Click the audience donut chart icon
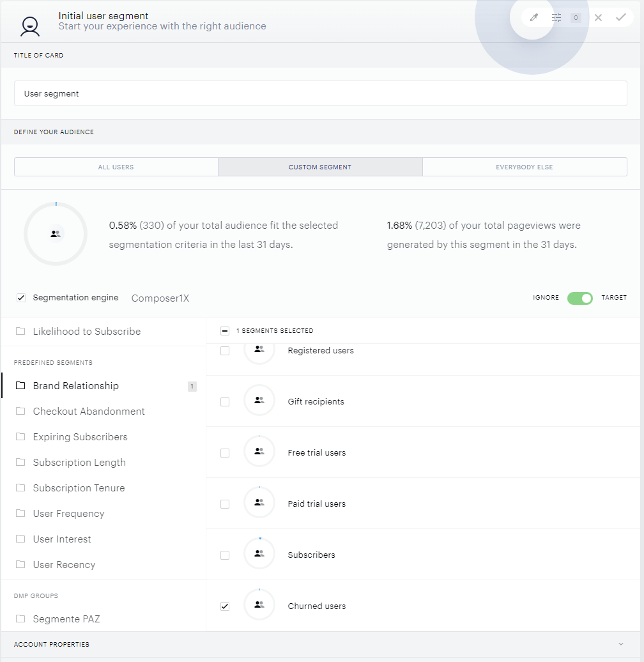The height and width of the screenshot is (662, 644). click(x=56, y=234)
